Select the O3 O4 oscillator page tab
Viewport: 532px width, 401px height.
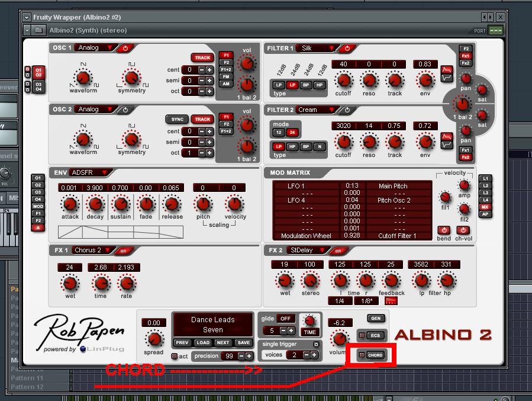(x=38, y=87)
